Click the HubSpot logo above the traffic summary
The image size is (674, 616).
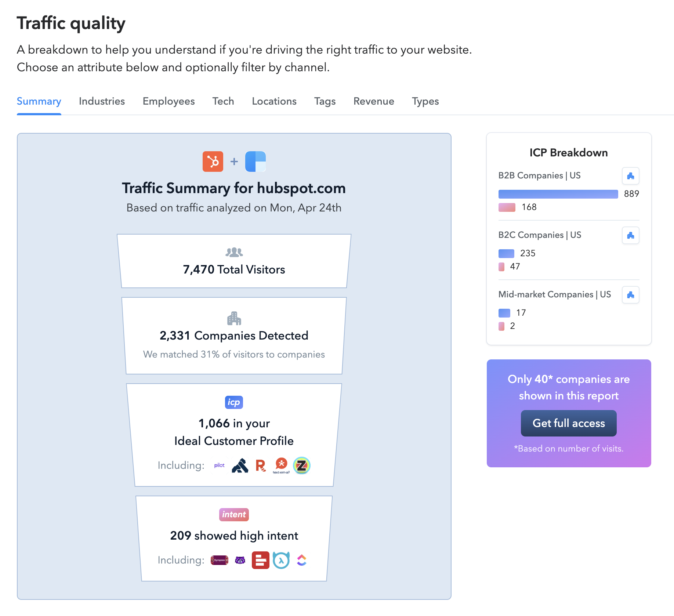pyautogui.click(x=213, y=161)
